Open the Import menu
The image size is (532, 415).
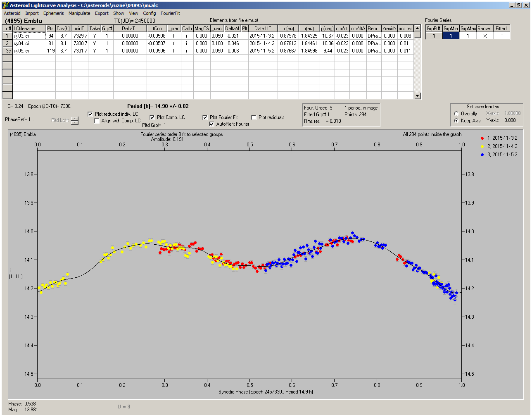(32, 13)
